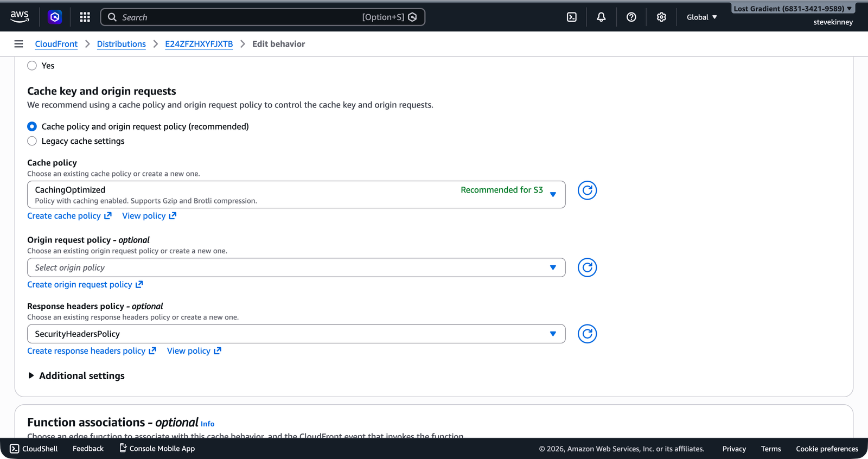
Task: Open Feedback in footer
Action: (88, 449)
